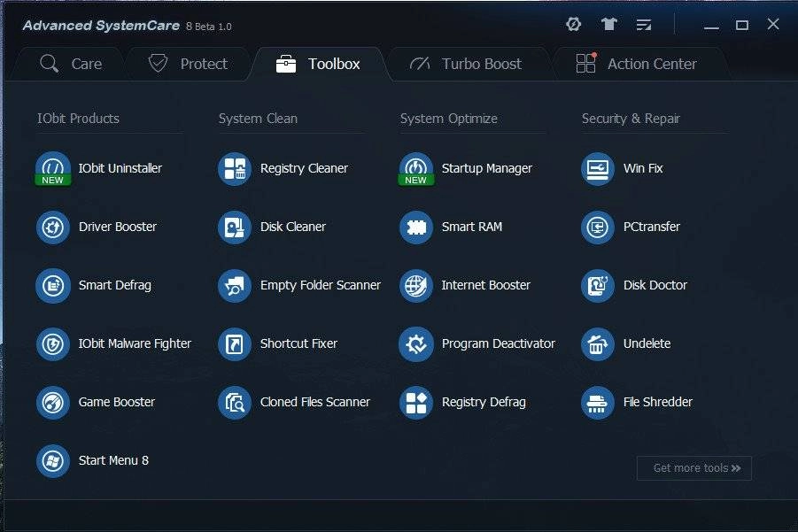This screenshot has height=532, width=798.
Task: Switch to the Protect tab
Action: (188, 64)
